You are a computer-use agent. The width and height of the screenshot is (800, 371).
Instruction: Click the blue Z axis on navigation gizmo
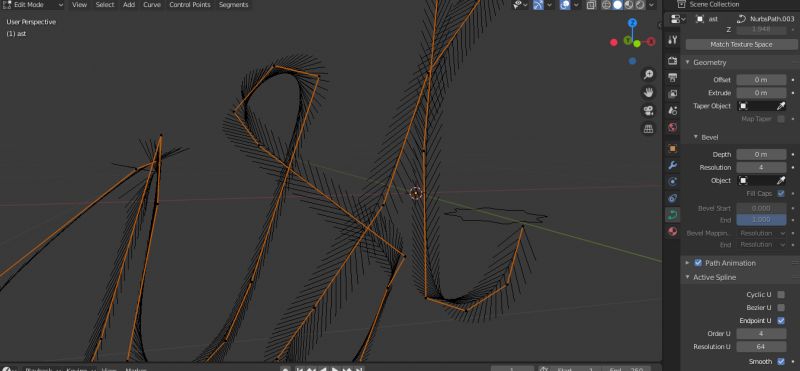633,22
